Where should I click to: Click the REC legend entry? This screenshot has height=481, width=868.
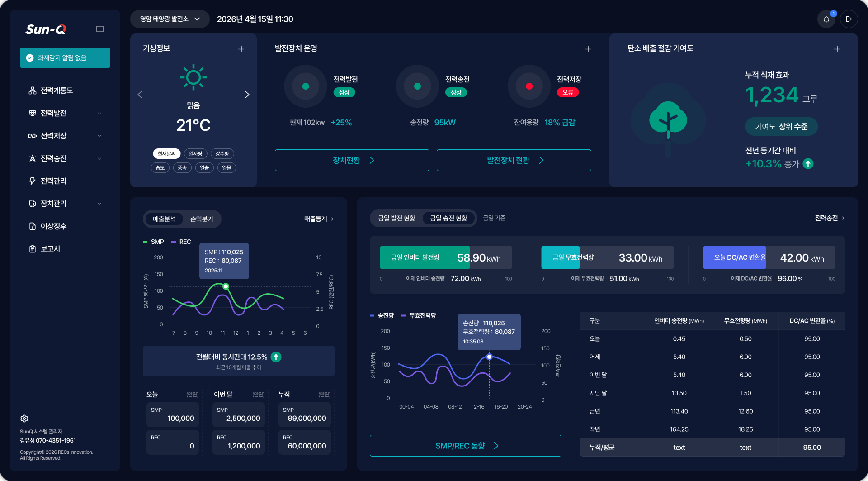[181, 242]
